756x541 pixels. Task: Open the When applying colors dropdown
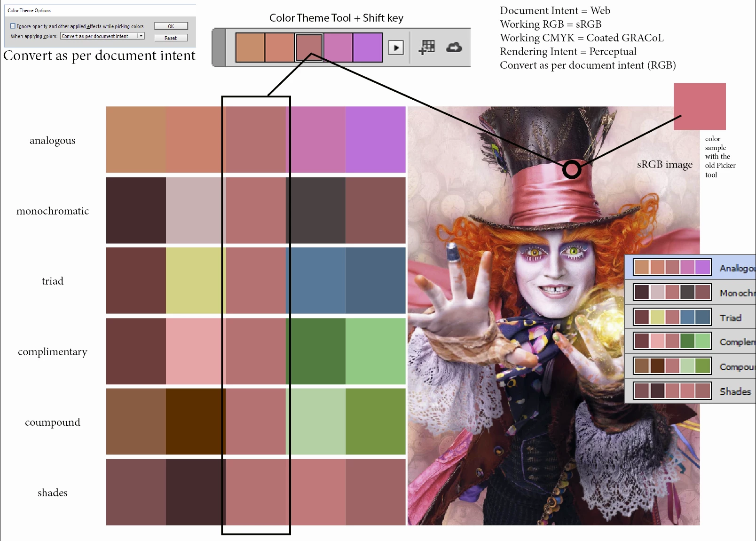tap(102, 36)
